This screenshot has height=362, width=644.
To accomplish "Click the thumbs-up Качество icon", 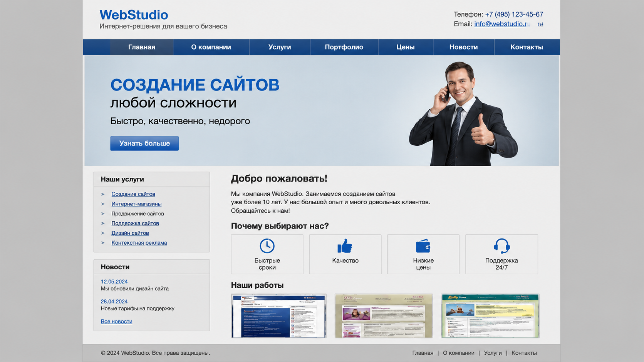I will pos(345,246).
